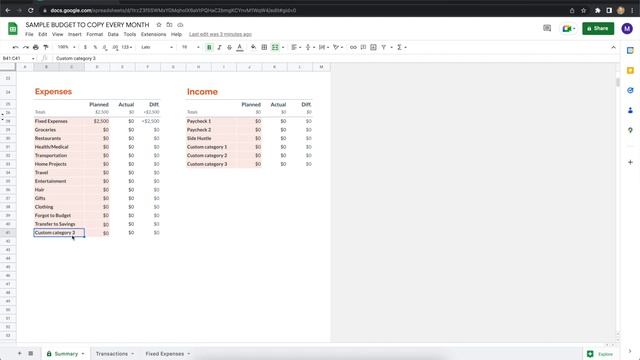Viewport: 640px width, 360px height.
Task: Insert a link
Action: (353, 47)
